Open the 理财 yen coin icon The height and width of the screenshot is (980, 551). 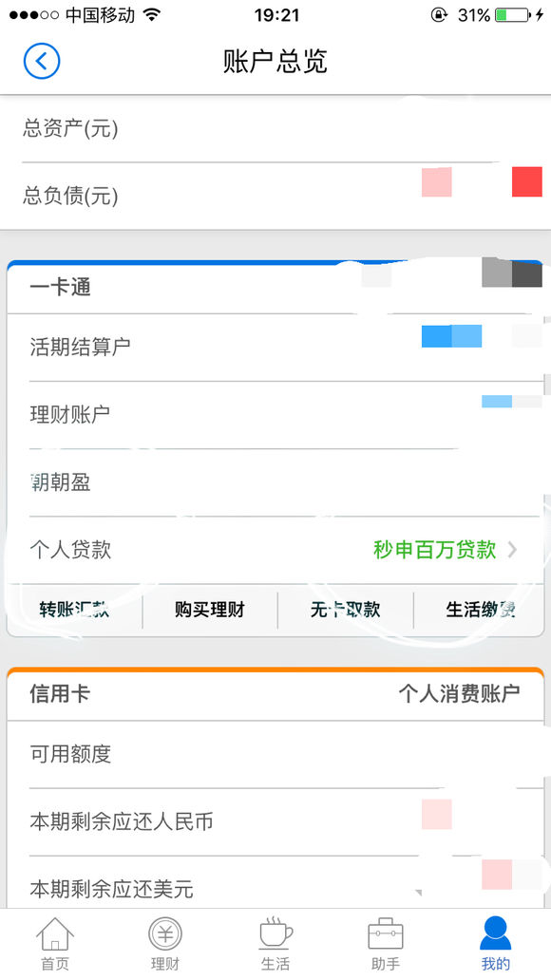coord(165,934)
